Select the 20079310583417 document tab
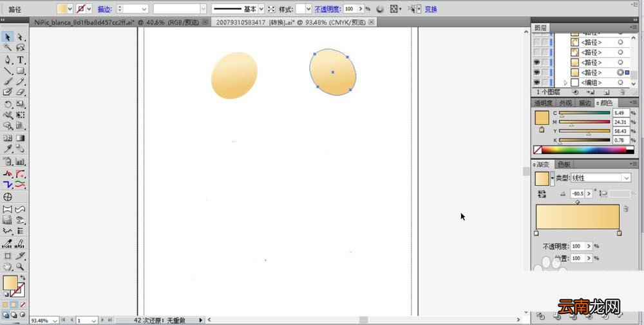Image resolution: width=644 pixels, height=325 pixels. tap(291, 22)
